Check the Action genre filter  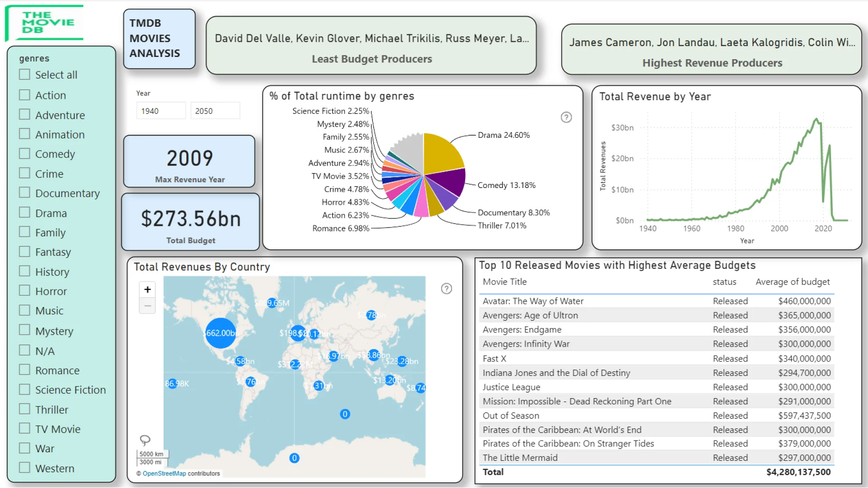tap(24, 95)
